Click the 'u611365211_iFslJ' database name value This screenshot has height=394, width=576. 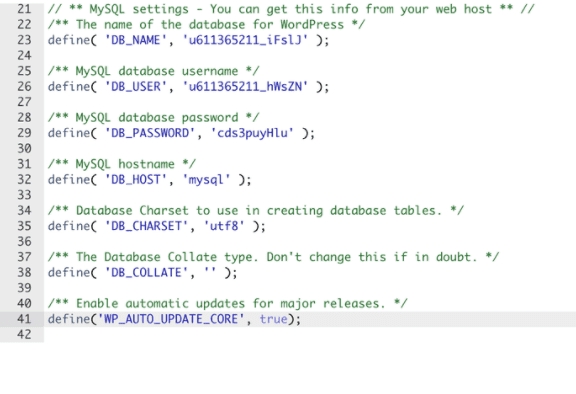pyautogui.click(x=245, y=40)
